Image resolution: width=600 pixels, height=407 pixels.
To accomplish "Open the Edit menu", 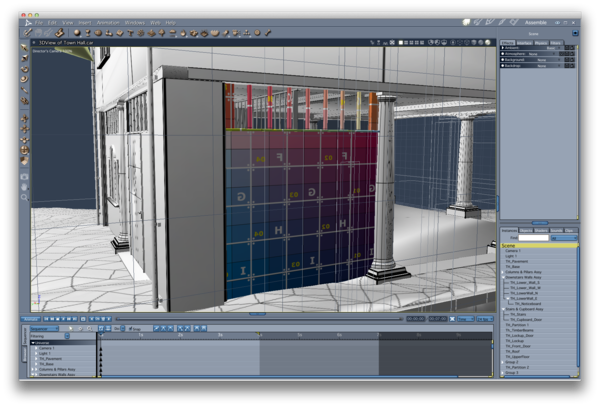I will [x=52, y=23].
